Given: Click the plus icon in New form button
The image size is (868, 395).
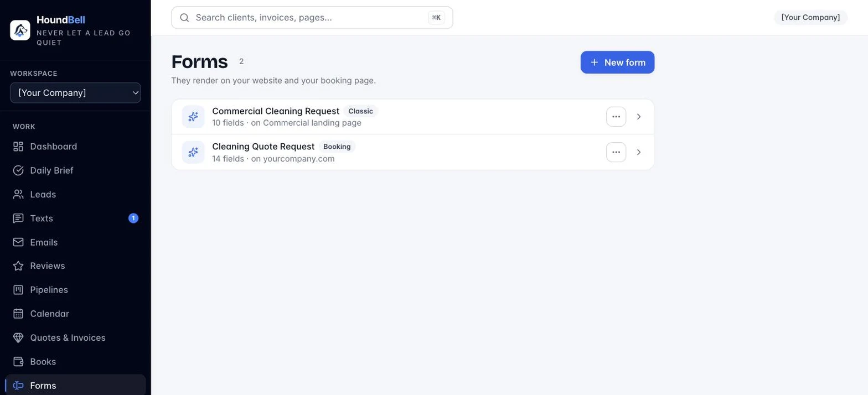Looking at the screenshot, I should [594, 63].
